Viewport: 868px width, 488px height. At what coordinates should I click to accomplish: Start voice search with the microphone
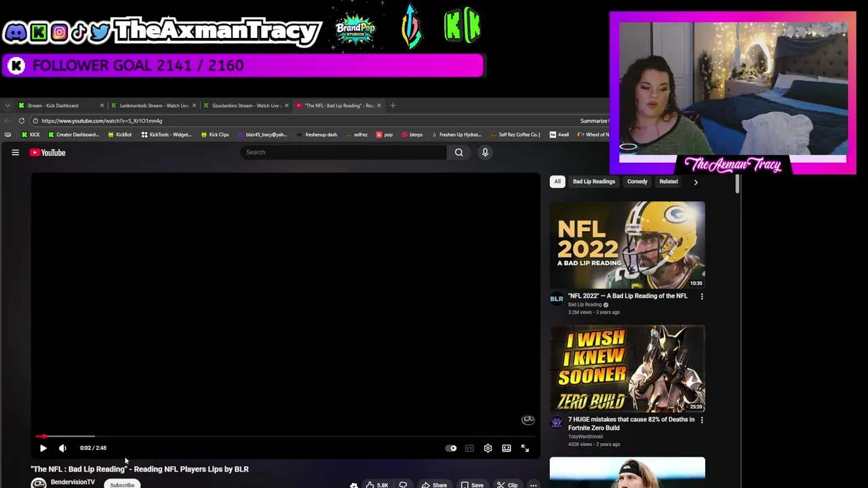pos(485,152)
